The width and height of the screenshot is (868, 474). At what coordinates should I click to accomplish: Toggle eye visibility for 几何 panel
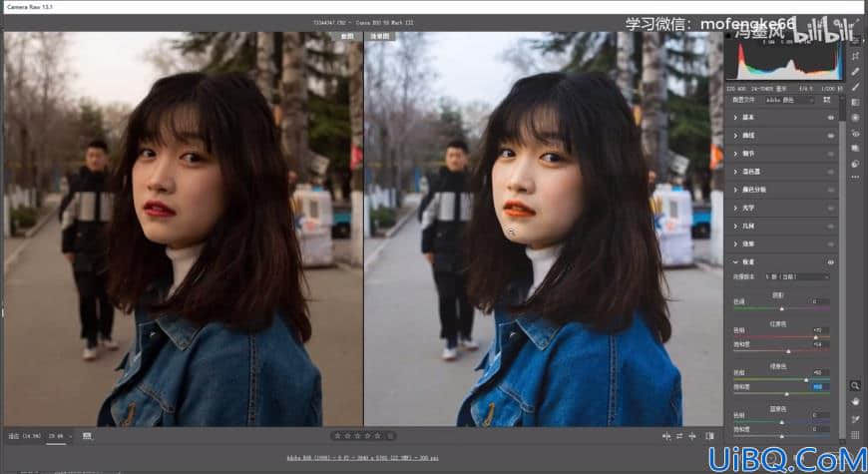click(830, 226)
